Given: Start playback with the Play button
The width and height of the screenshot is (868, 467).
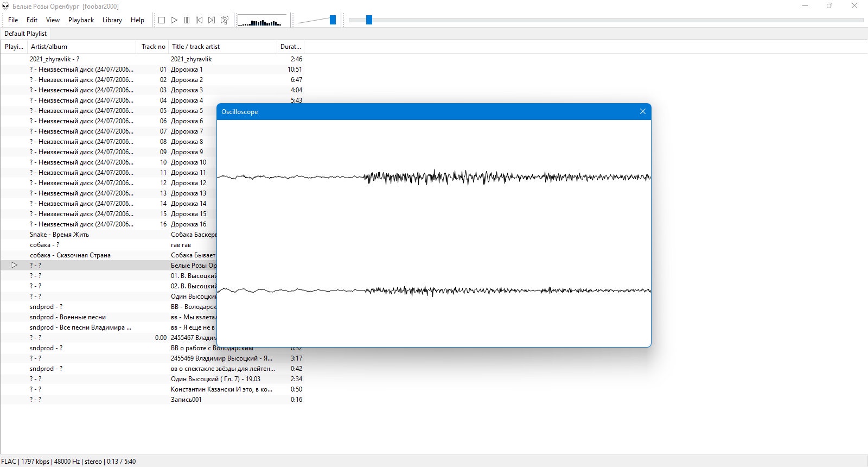Looking at the screenshot, I should (174, 20).
